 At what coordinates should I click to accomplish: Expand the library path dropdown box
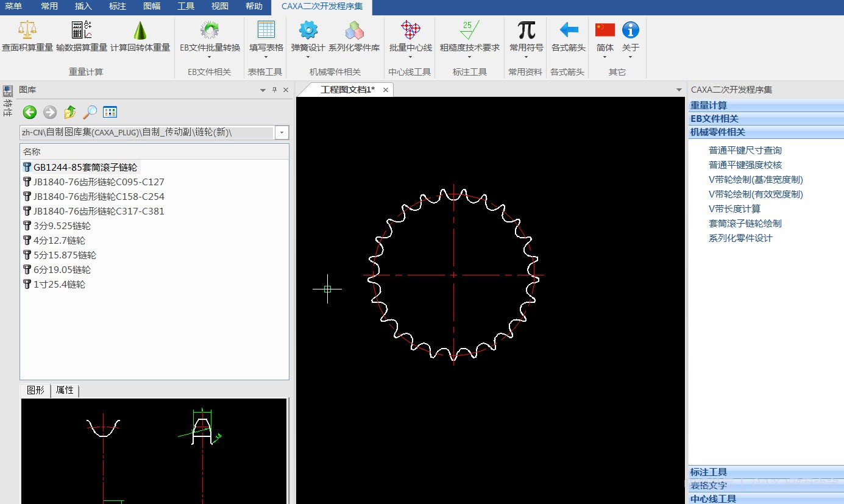(282, 133)
